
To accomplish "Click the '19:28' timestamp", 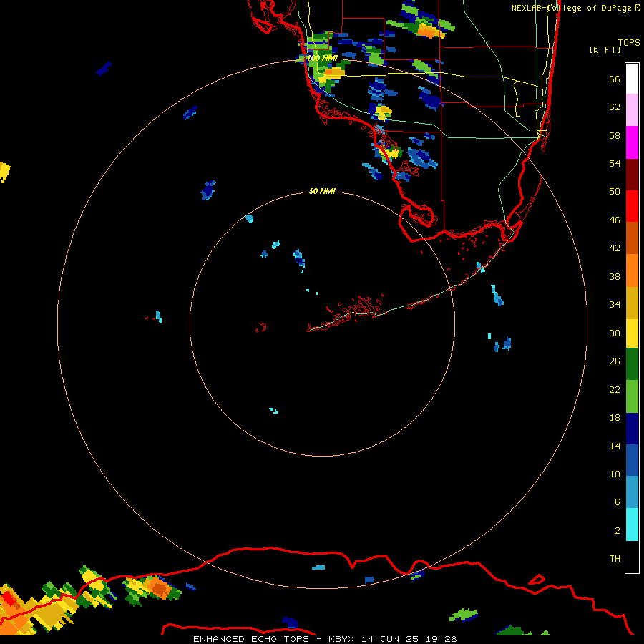I will tap(441, 639).
